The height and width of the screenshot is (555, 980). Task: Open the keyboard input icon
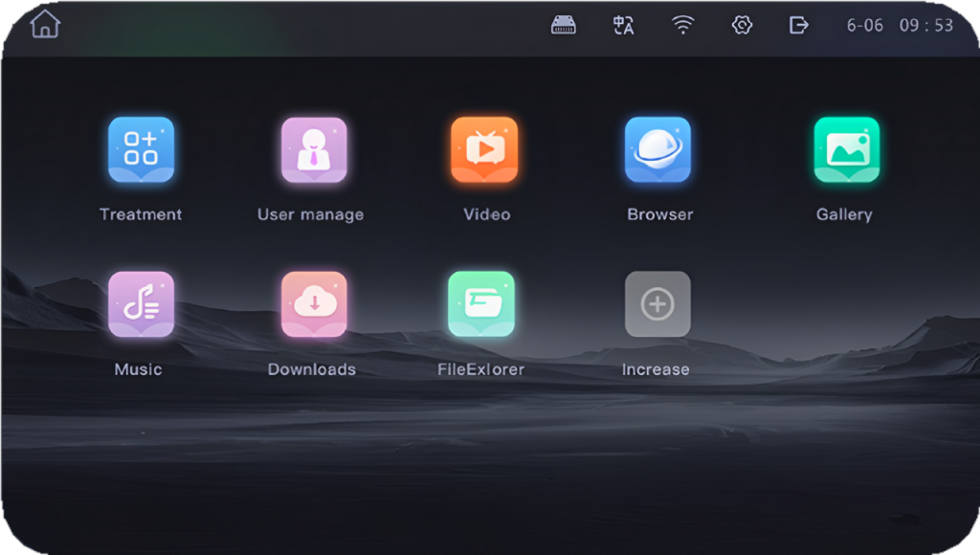coord(564,26)
